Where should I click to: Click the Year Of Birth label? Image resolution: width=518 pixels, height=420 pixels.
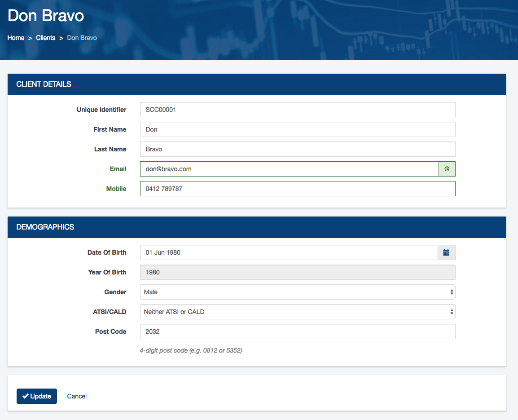click(x=107, y=272)
